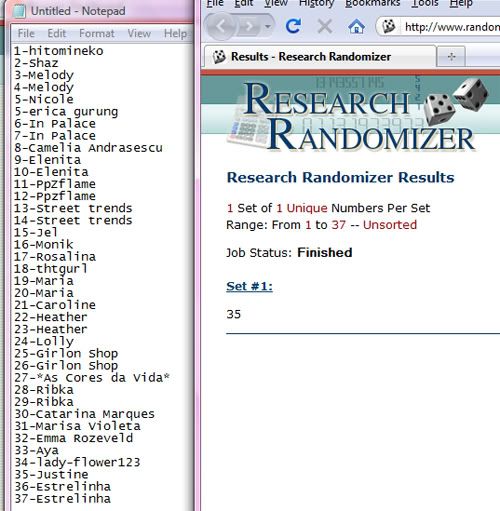Open the browser File menu
The height and width of the screenshot is (511, 500).
coord(215,3)
